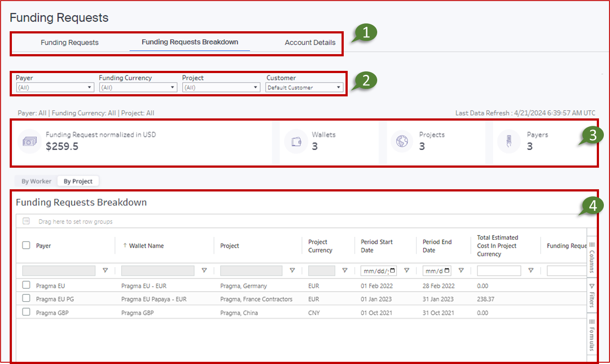Open the Payer dropdown
The image size is (610, 364).
coord(55,88)
